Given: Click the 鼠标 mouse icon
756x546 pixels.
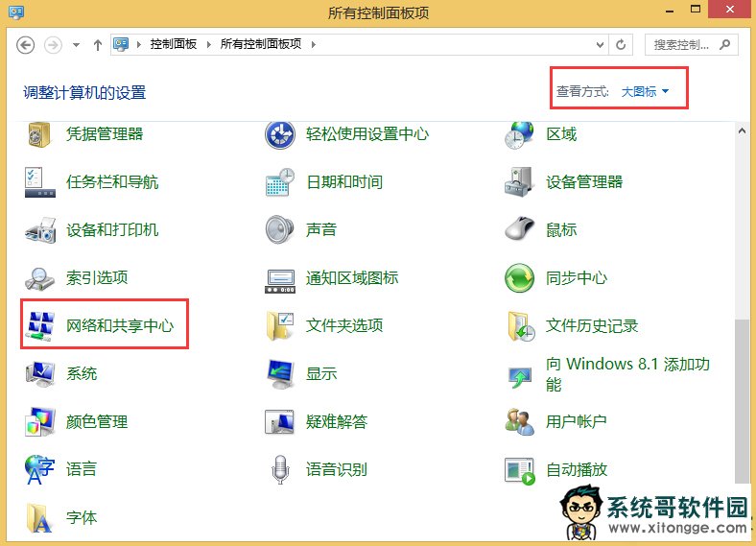Looking at the screenshot, I should pos(519,230).
